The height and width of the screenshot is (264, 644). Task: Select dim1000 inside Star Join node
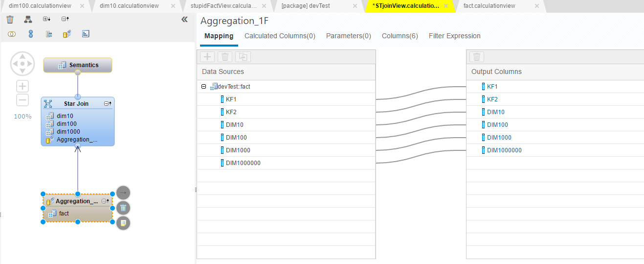[x=68, y=132]
